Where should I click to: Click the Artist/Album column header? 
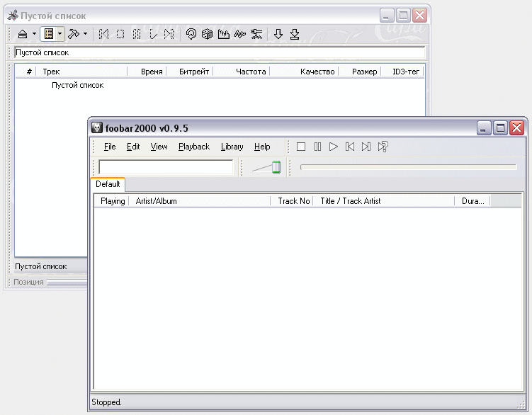(x=200, y=201)
